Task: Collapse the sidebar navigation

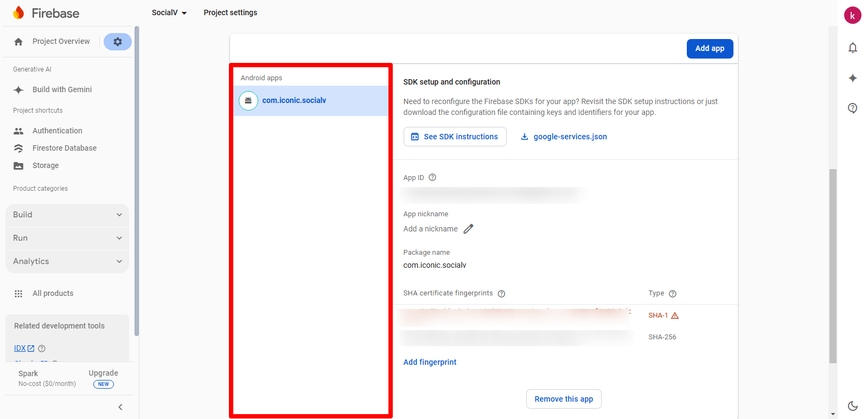Action: pos(120,407)
